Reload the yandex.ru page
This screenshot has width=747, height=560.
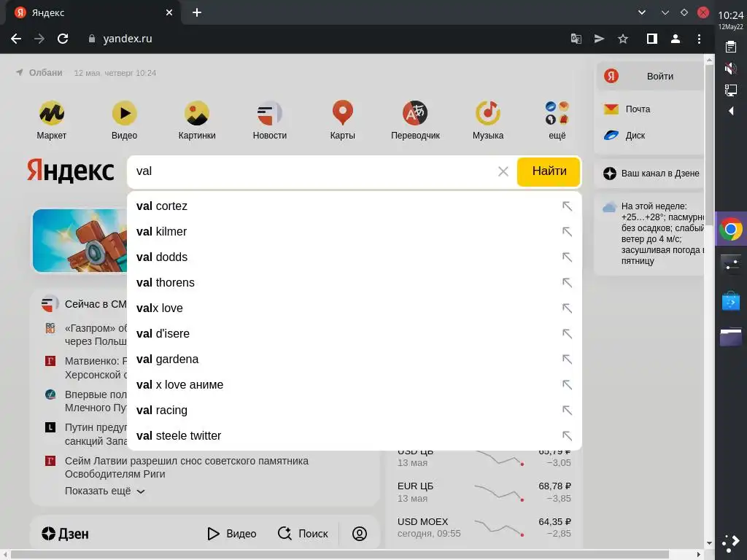tap(63, 39)
